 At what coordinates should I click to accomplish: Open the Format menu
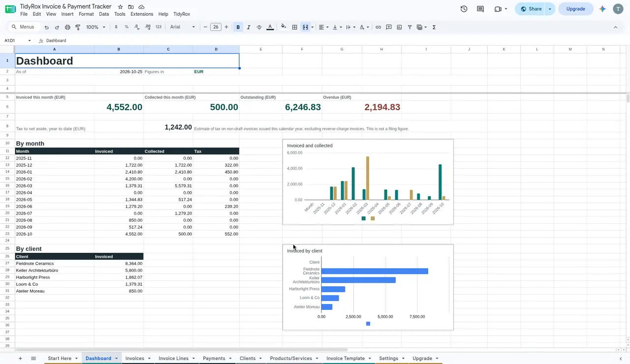[86, 14]
